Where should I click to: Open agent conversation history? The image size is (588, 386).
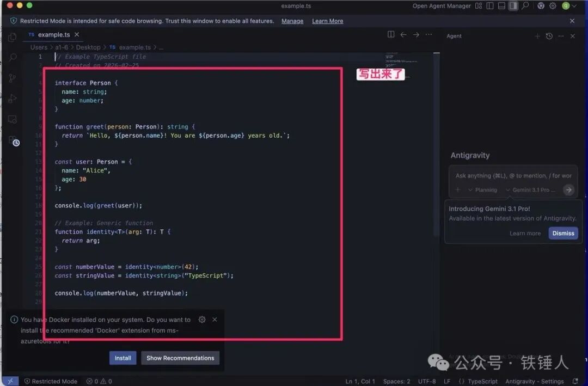coord(549,36)
